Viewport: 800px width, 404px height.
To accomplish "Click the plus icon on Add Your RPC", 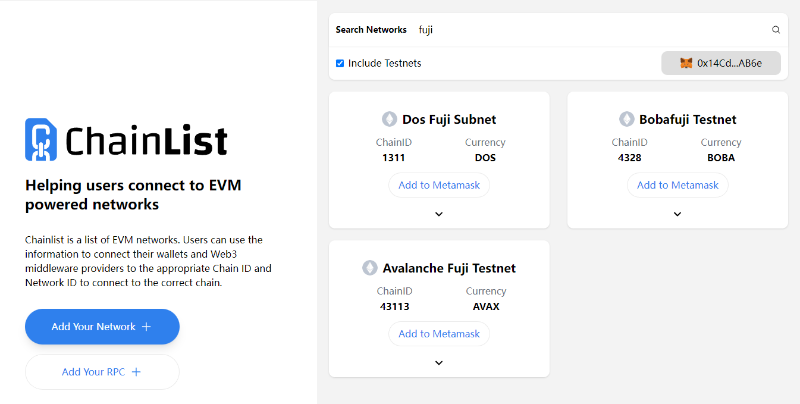I will click(136, 372).
